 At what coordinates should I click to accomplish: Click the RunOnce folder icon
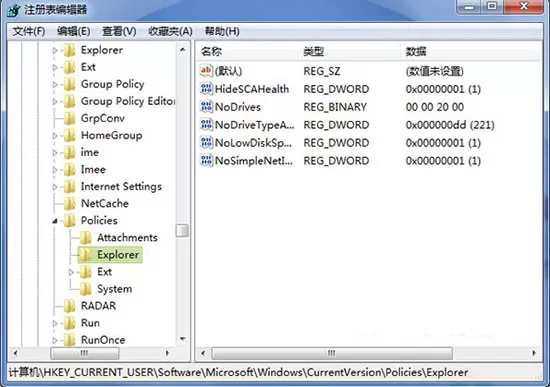[70, 340]
